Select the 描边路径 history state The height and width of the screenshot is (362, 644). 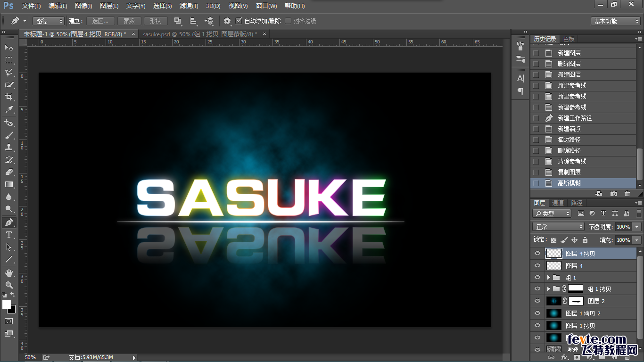click(x=583, y=140)
